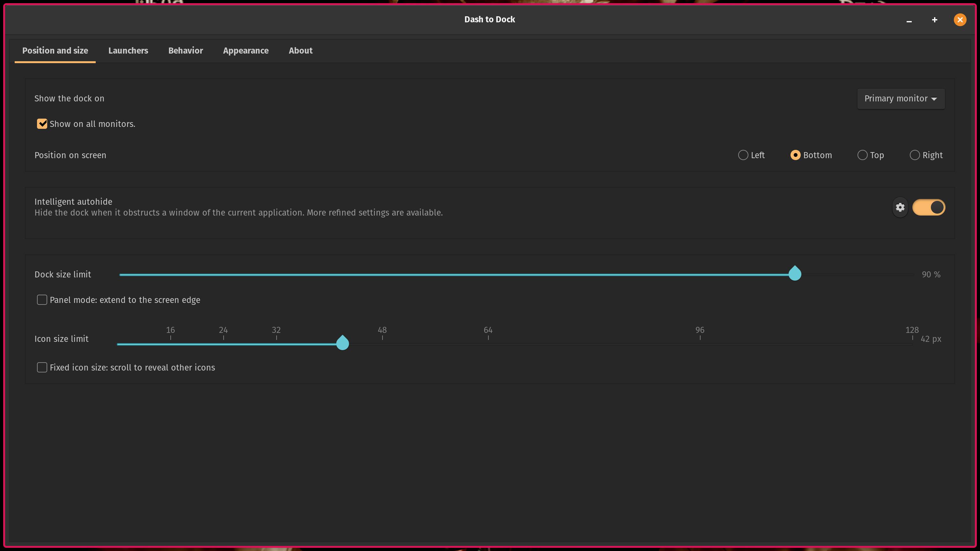The width and height of the screenshot is (980, 551).
Task: Click the Position and size tab
Action: 55,50
